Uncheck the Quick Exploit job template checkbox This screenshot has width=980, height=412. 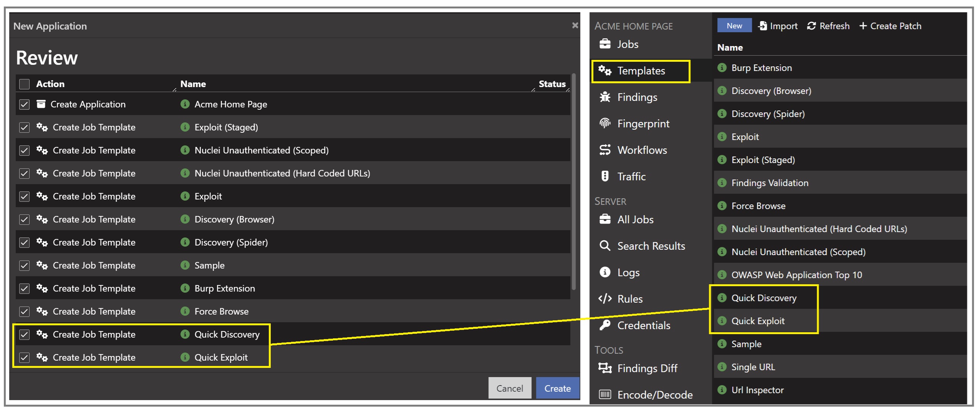click(25, 358)
